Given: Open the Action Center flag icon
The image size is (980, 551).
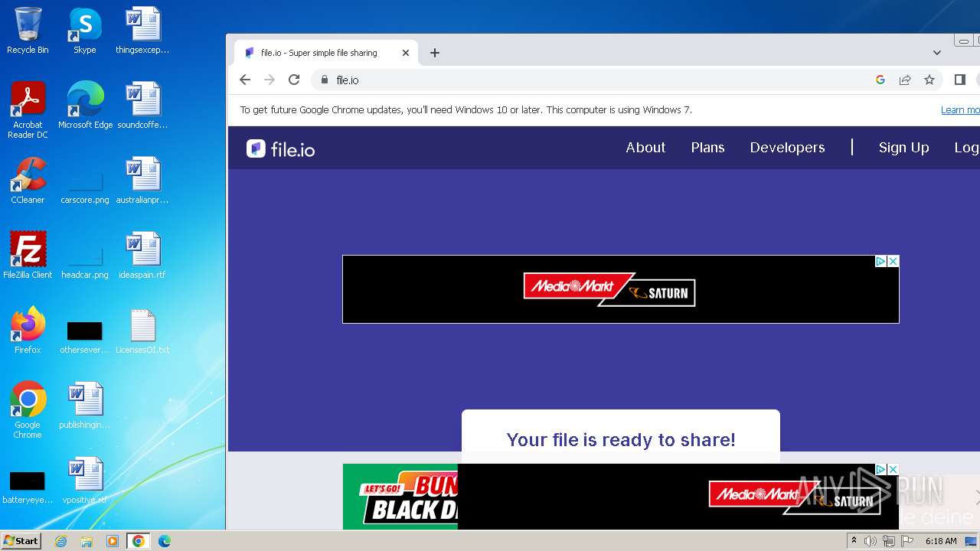Looking at the screenshot, I should (x=907, y=541).
